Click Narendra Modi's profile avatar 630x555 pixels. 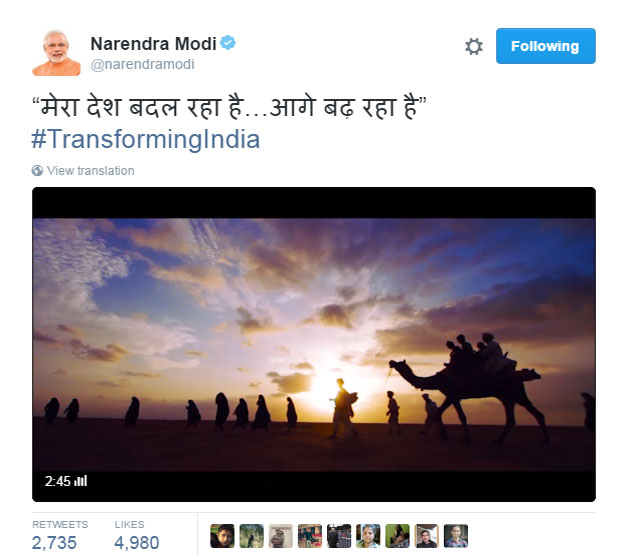[x=56, y=53]
